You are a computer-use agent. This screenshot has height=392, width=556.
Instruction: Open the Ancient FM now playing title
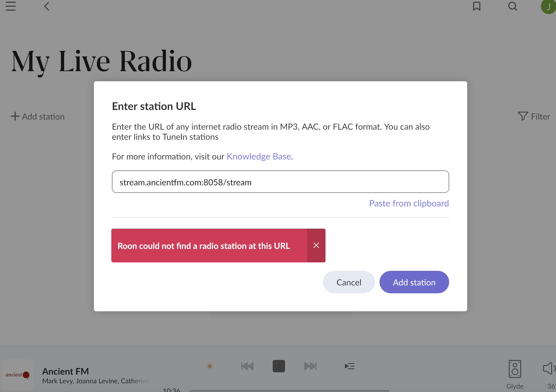(65, 371)
